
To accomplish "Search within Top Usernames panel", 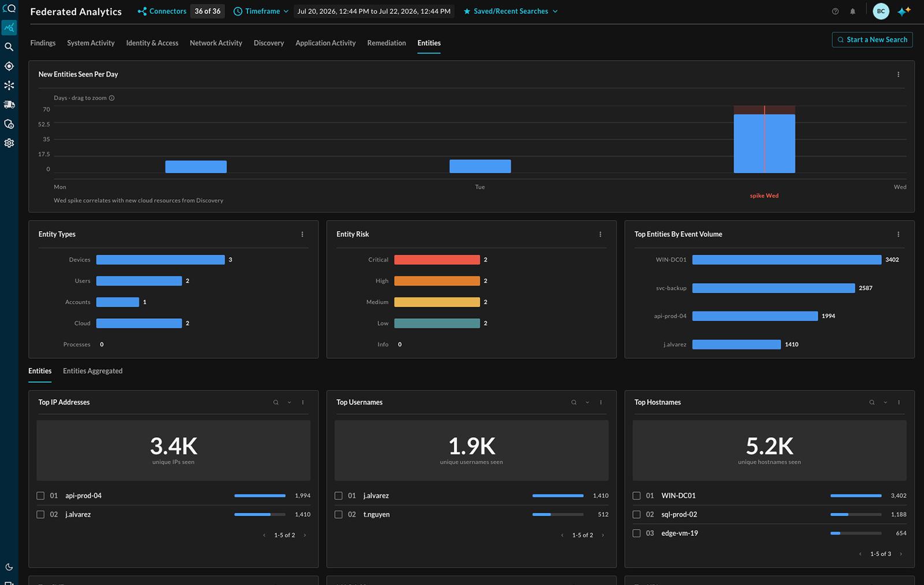I will 573,403.
